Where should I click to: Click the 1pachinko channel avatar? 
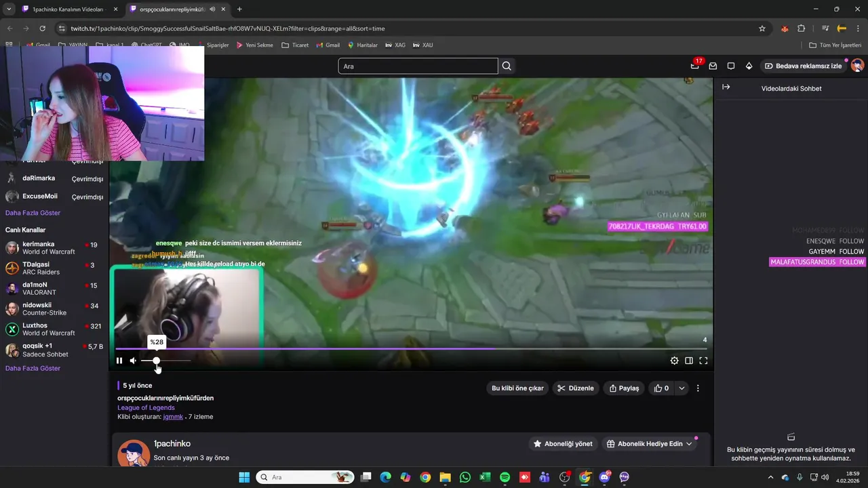(x=134, y=453)
